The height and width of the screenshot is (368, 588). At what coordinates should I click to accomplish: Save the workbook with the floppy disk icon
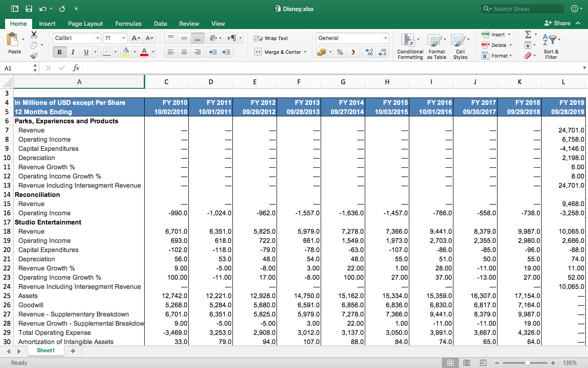click(x=29, y=9)
